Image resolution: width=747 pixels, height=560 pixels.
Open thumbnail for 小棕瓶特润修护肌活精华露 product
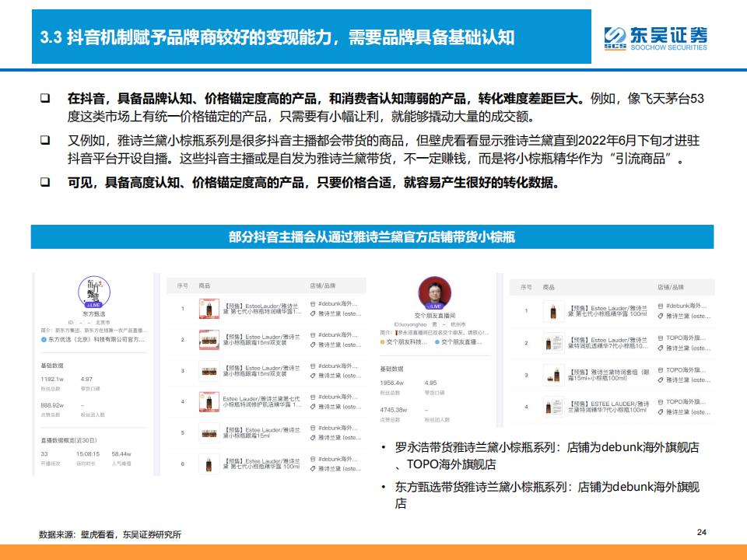pyautogui.click(x=209, y=402)
